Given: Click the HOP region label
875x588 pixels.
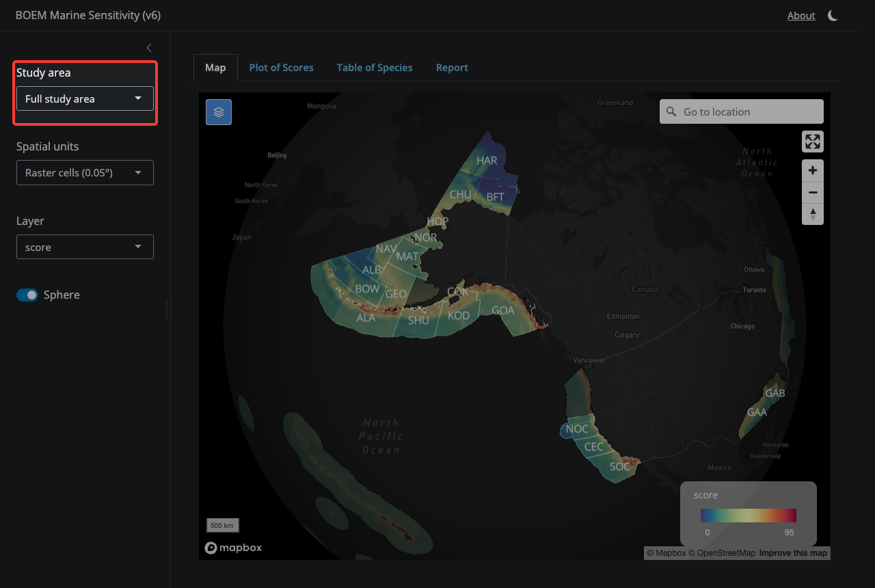Looking at the screenshot, I should pos(437,222).
